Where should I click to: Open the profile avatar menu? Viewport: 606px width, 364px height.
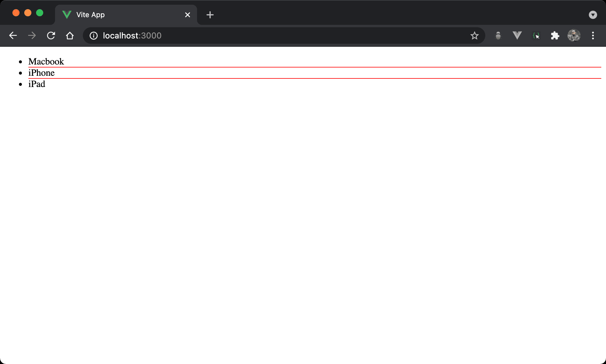tap(574, 36)
